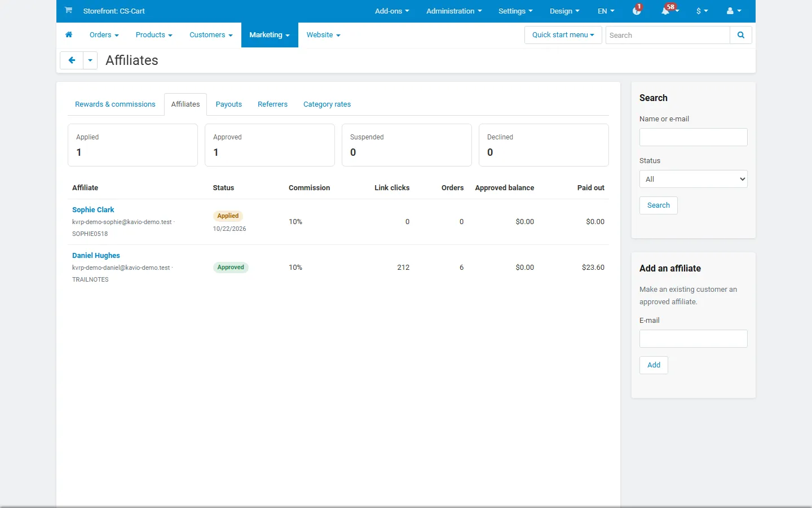
Task: Open the Products menu
Action: [x=154, y=35]
